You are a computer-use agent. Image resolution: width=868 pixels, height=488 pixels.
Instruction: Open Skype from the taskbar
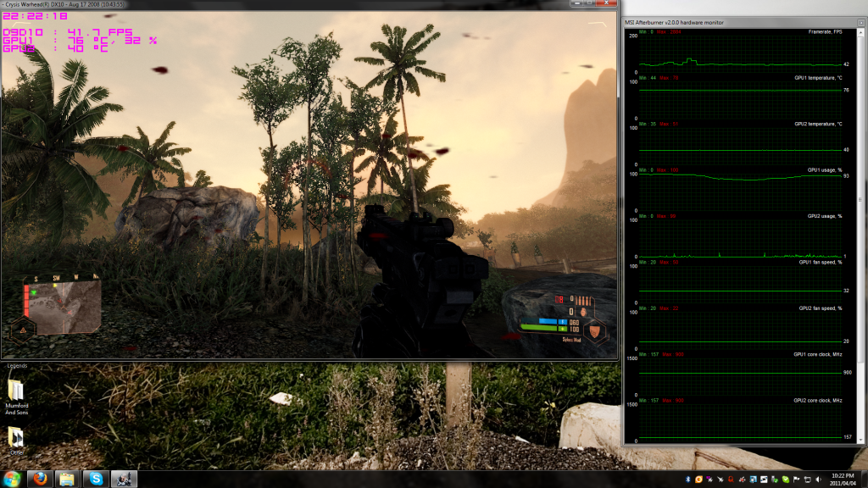(96, 479)
